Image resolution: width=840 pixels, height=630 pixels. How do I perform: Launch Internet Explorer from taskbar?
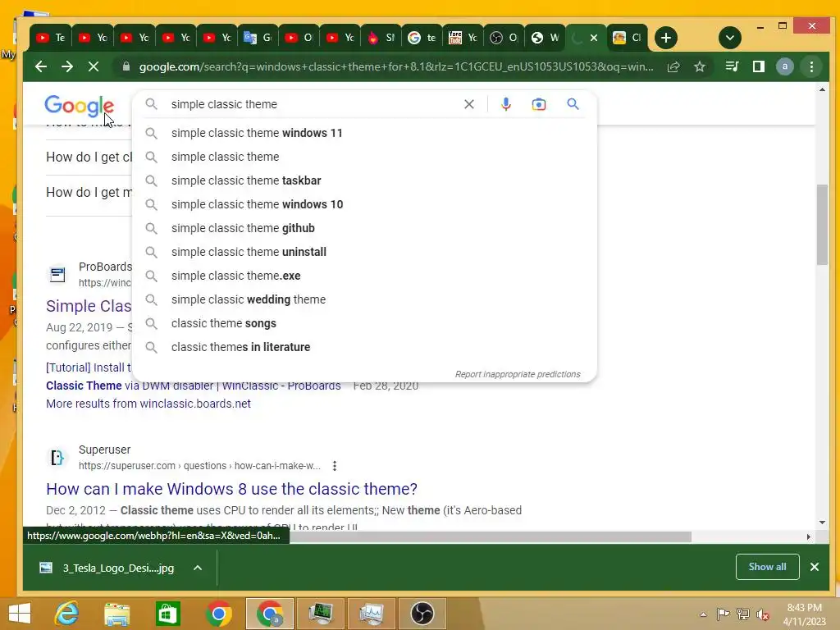pos(66,614)
